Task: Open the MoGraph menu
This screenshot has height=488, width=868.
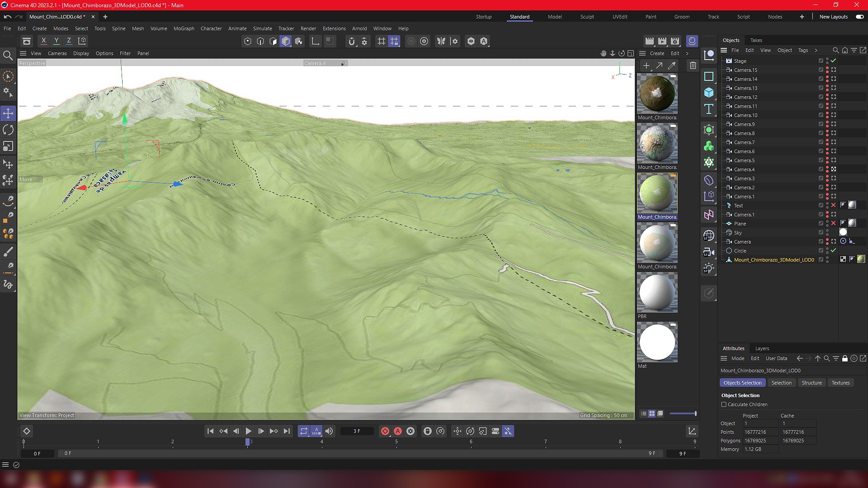Action: [184, 28]
